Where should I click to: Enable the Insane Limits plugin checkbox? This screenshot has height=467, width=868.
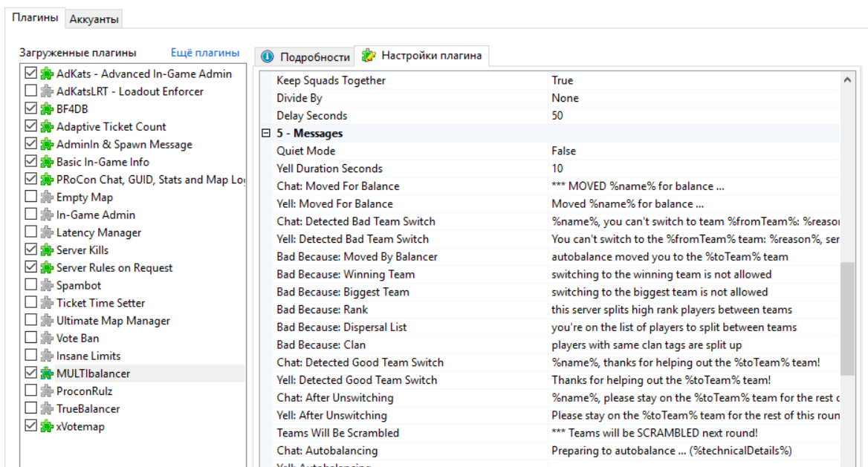click(30, 356)
